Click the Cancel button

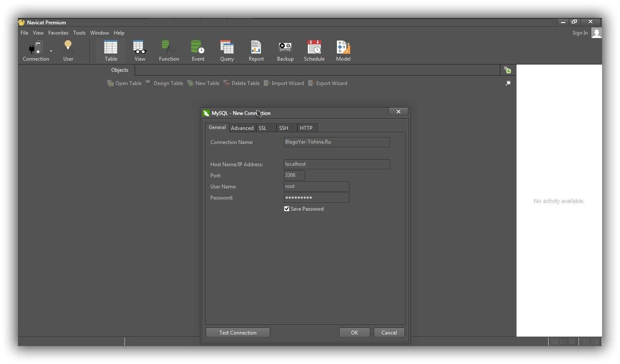[389, 333]
